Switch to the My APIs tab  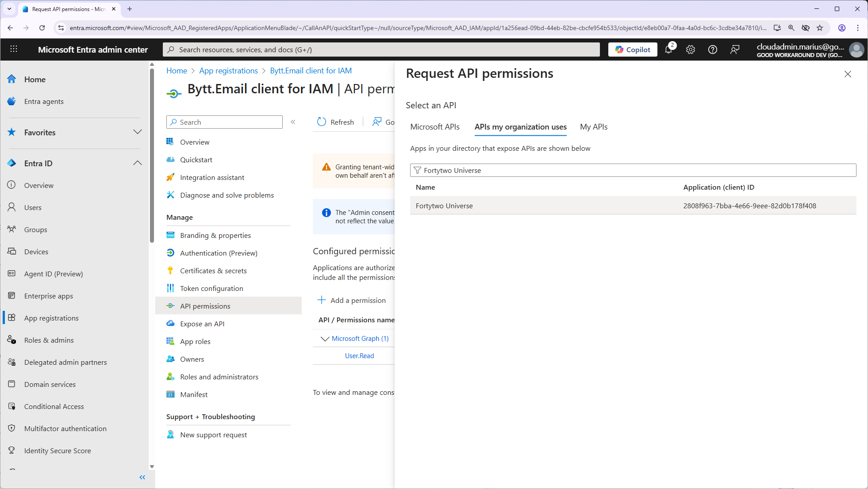click(x=593, y=127)
